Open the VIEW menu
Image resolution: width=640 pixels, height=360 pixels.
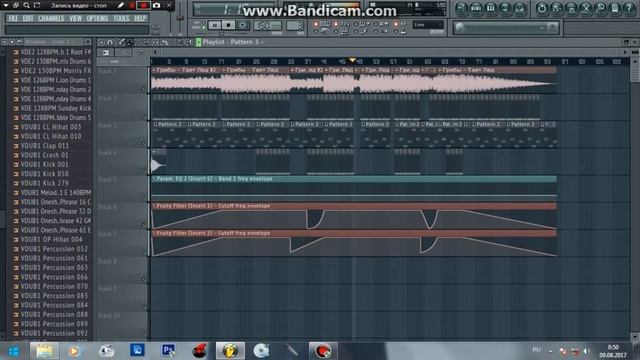(76, 18)
